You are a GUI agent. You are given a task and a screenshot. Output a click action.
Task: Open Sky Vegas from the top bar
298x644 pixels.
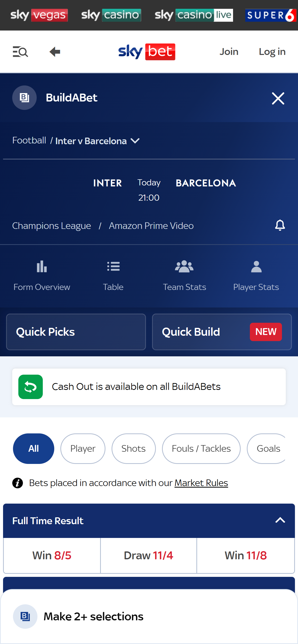39,15
